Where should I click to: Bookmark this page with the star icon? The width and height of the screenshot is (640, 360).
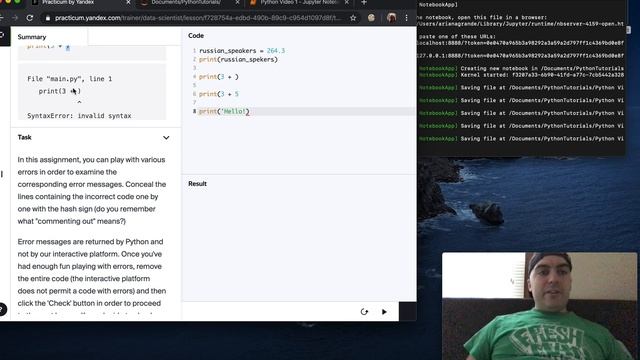pos(353,18)
